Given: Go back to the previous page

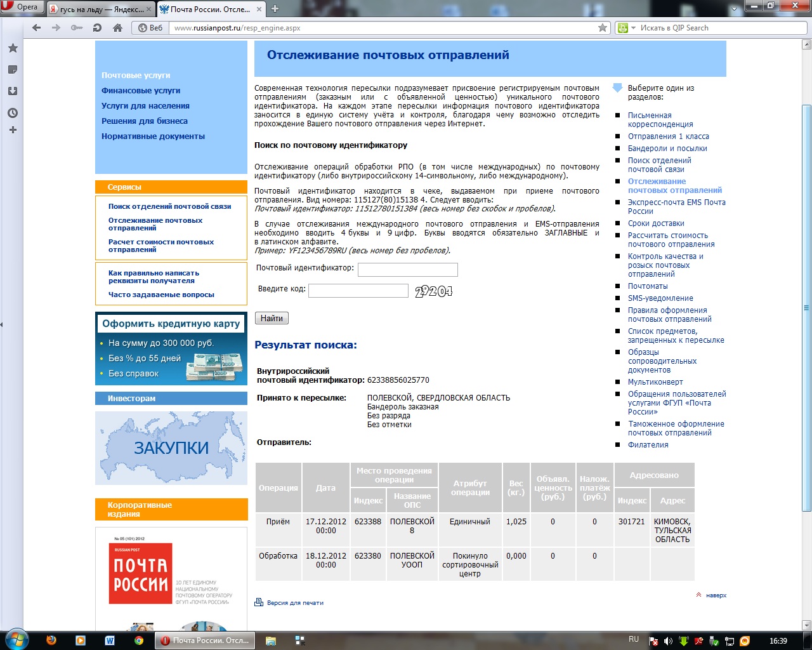Looking at the screenshot, I should (36, 28).
